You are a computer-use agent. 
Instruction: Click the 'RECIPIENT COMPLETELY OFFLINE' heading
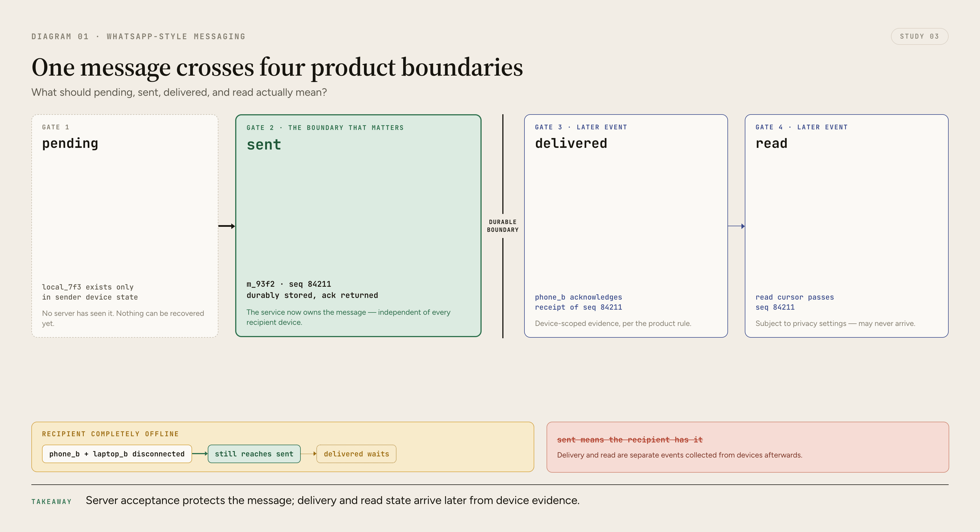110,434
